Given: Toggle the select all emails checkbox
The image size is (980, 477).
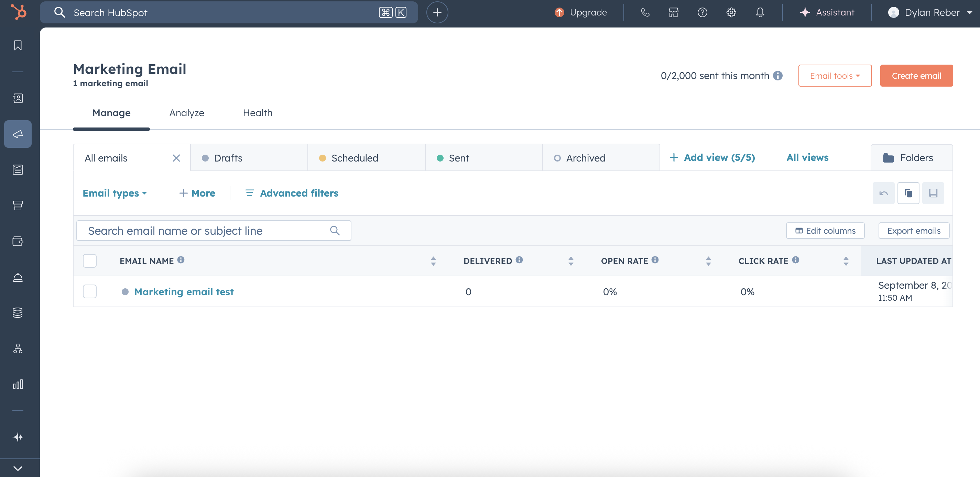Looking at the screenshot, I should click(x=90, y=261).
